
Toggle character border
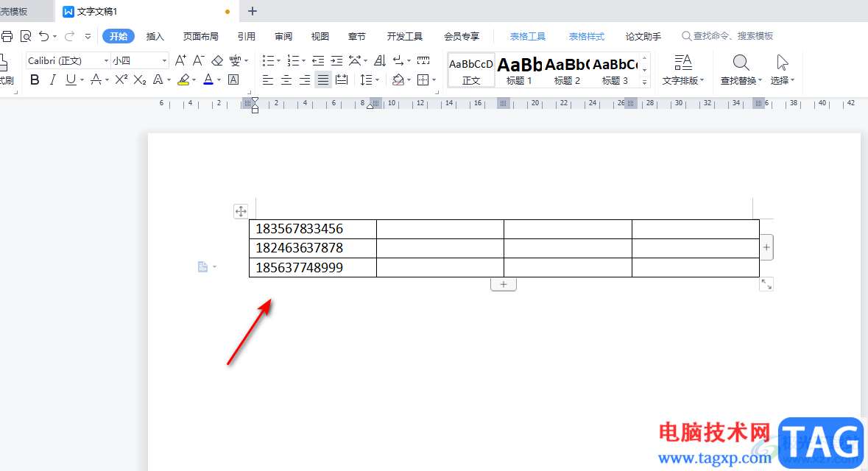[x=233, y=79]
